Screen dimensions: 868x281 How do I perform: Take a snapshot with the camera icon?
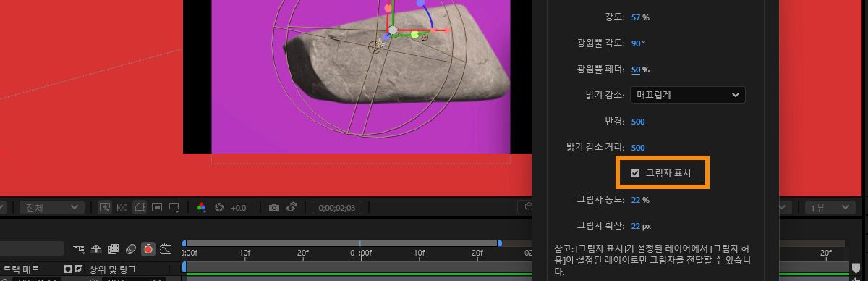click(x=274, y=207)
